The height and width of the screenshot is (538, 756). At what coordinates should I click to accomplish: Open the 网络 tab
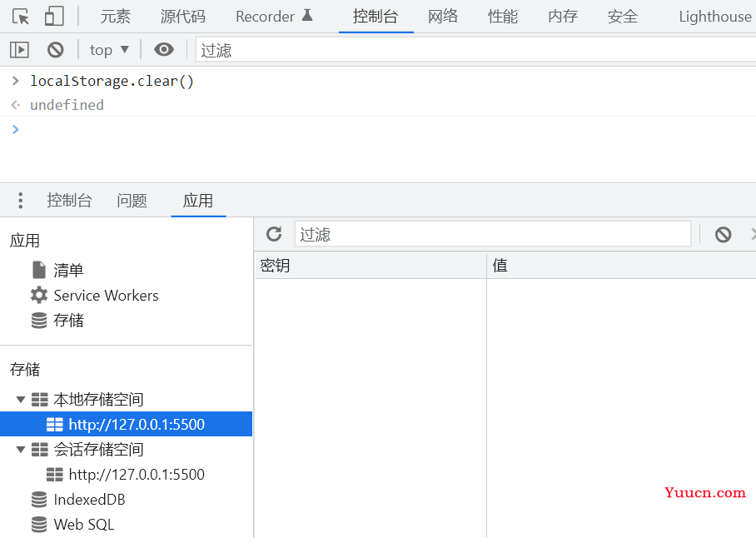pos(443,17)
